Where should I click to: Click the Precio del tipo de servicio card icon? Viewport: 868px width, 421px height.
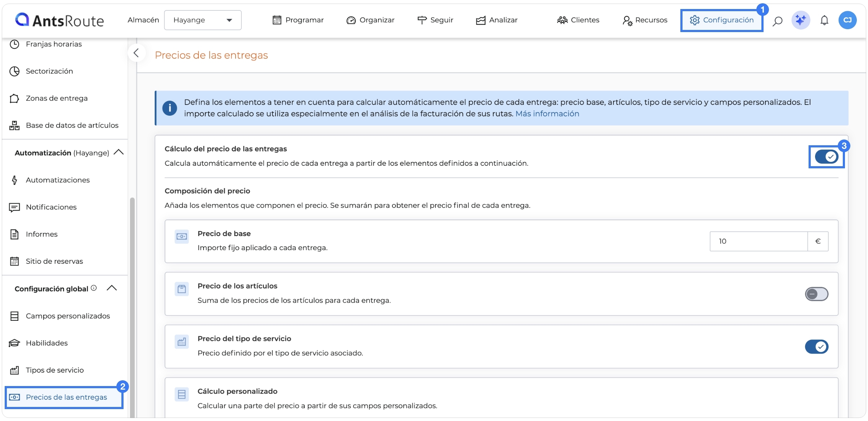tap(182, 342)
